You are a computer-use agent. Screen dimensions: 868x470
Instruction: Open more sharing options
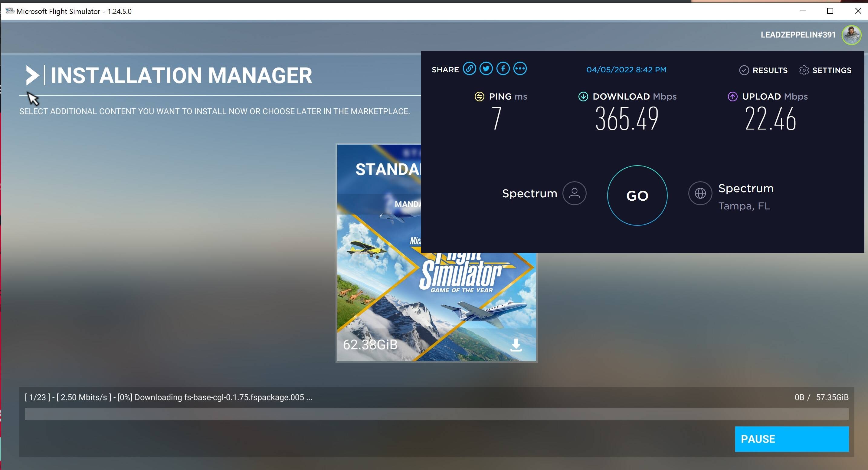tap(520, 68)
